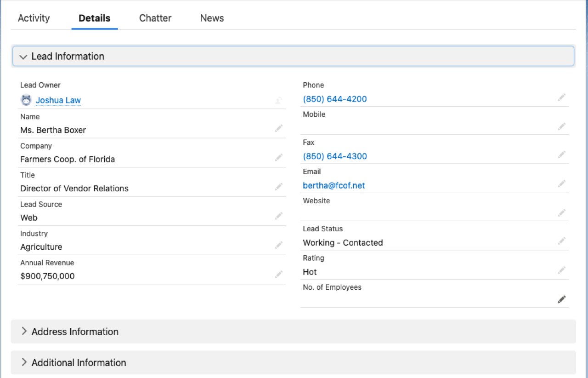Collapse the Lead Information section
Image resolution: width=588 pixels, height=378 pixels.
click(293, 56)
